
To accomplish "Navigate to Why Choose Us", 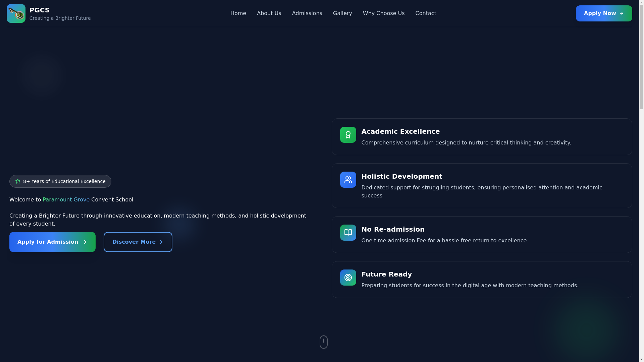I will point(383,13).
